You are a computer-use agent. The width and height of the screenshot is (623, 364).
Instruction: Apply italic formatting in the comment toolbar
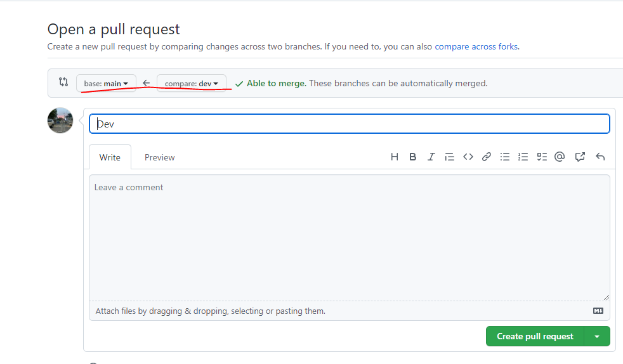click(431, 157)
